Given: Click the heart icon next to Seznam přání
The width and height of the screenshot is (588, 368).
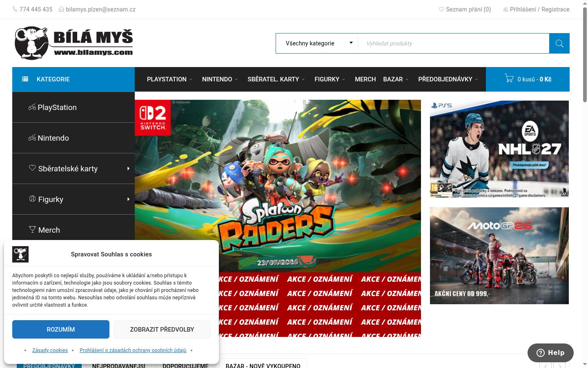Looking at the screenshot, I should 441,9.
